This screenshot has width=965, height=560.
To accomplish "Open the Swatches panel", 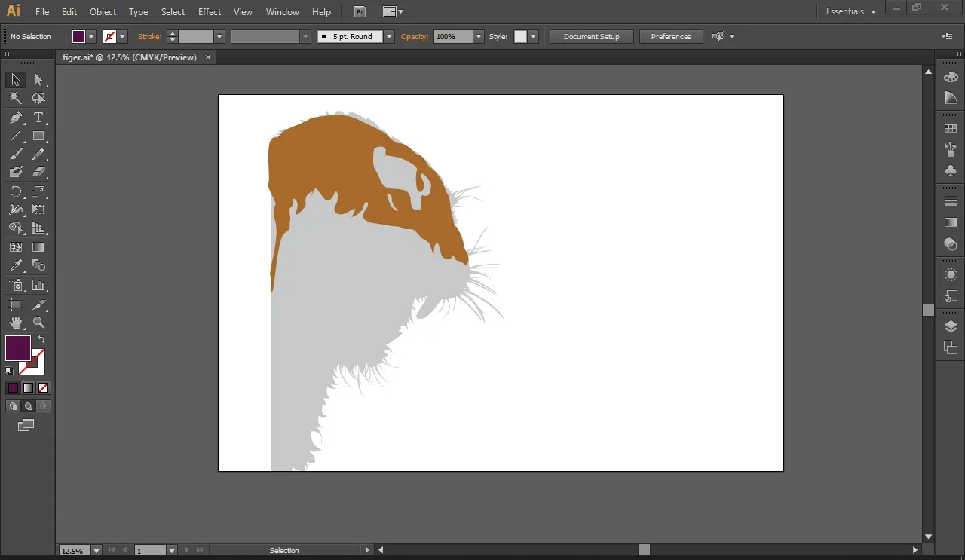I will pos(951,129).
